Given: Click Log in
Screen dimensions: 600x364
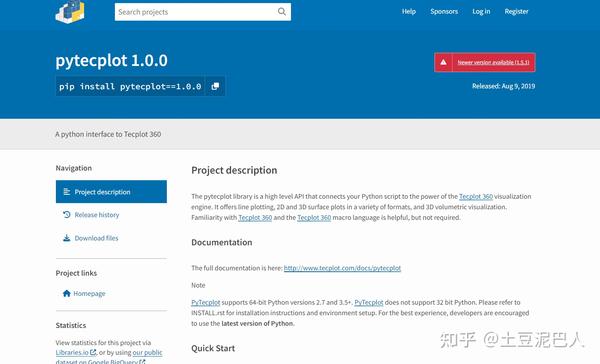Looking at the screenshot, I should coord(481,11).
